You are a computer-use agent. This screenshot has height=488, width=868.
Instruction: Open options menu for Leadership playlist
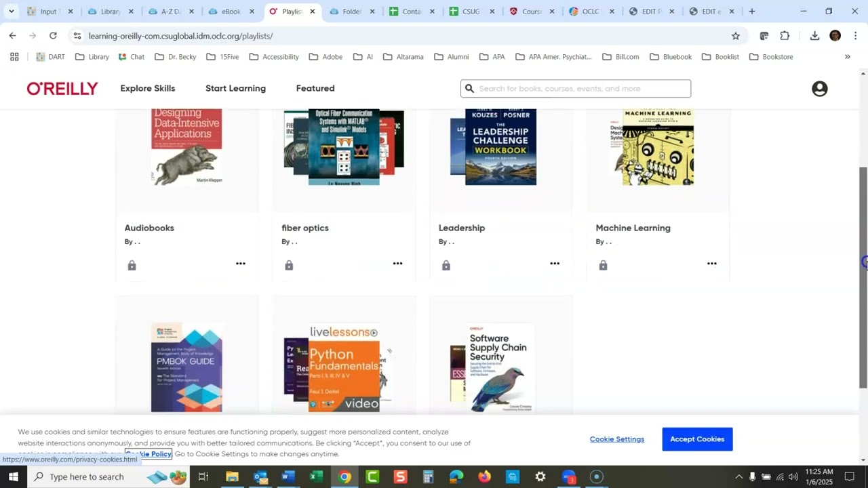click(x=555, y=264)
